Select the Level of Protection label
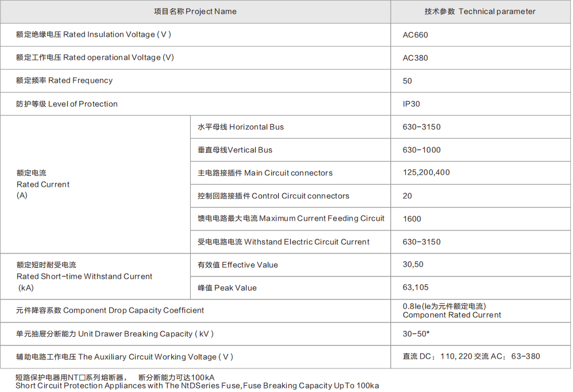573x392 pixels. 67,104
